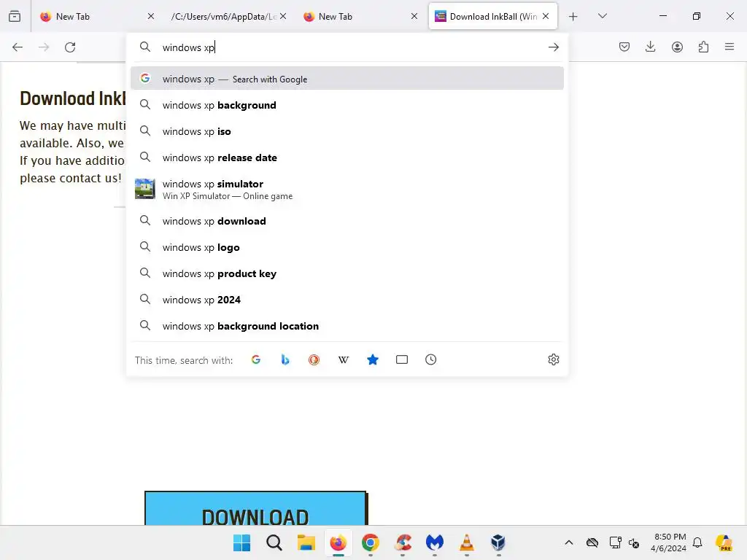
Task: Search this time with Bing icon
Action: tap(285, 359)
